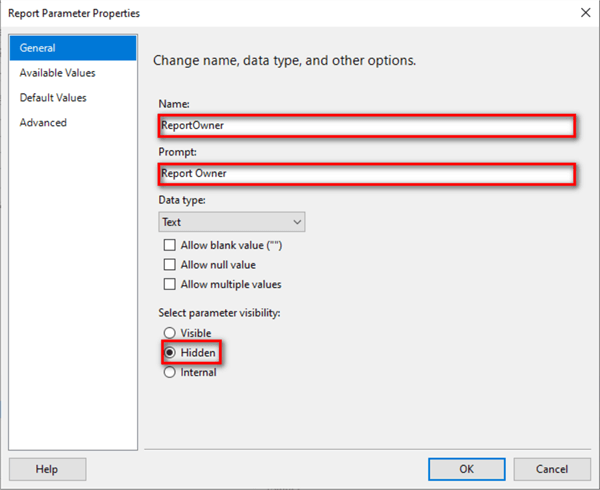Focus the Prompt text field
This screenshot has width=600, height=490.
pos(366,174)
